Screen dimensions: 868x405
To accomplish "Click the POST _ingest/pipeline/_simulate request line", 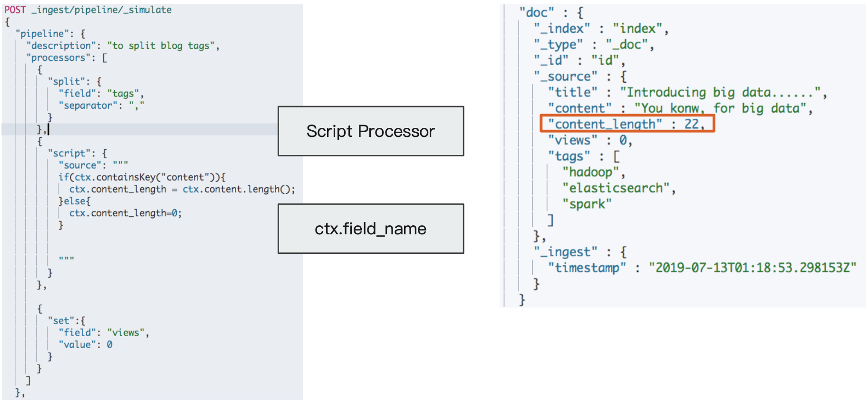I will tap(88, 10).
